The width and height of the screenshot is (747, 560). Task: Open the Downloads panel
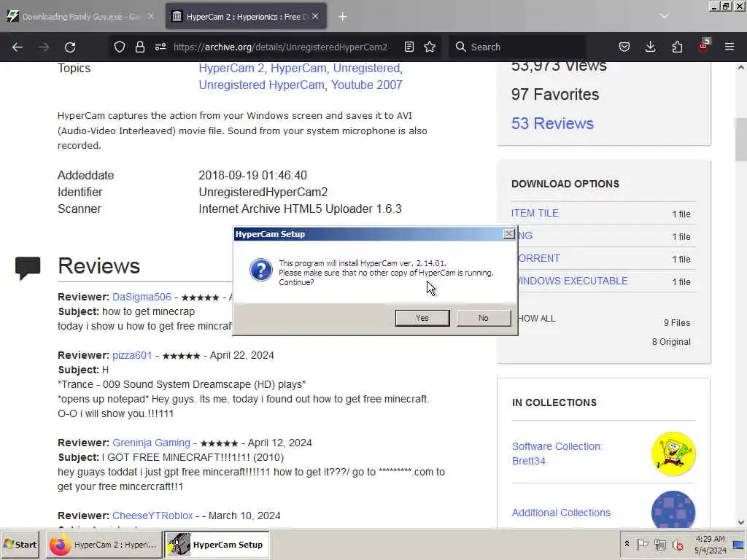click(x=650, y=47)
